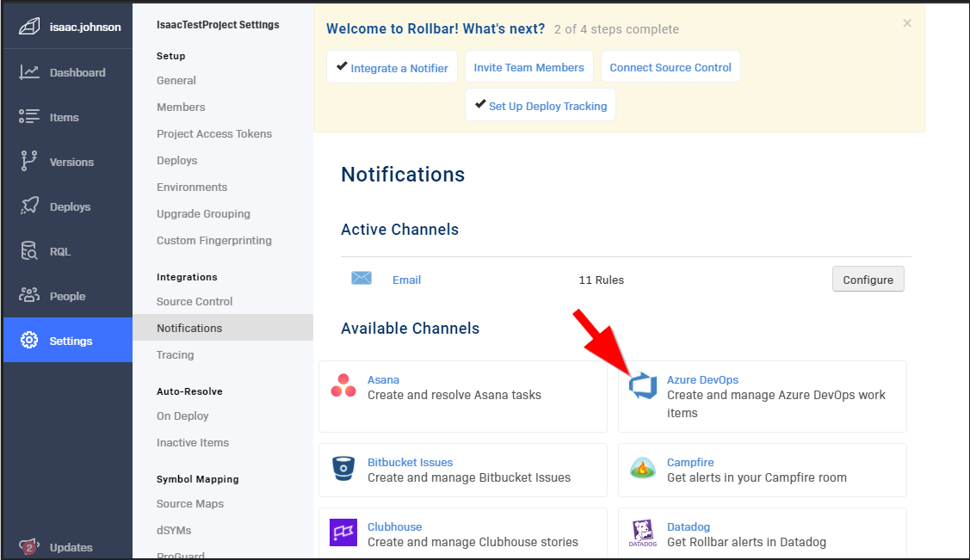Click "Create and manage Bitbucket Issues" text
The image size is (970, 560).
469,477
